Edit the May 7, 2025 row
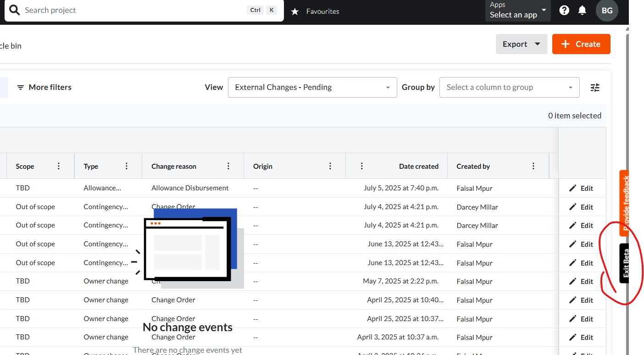 581,281
